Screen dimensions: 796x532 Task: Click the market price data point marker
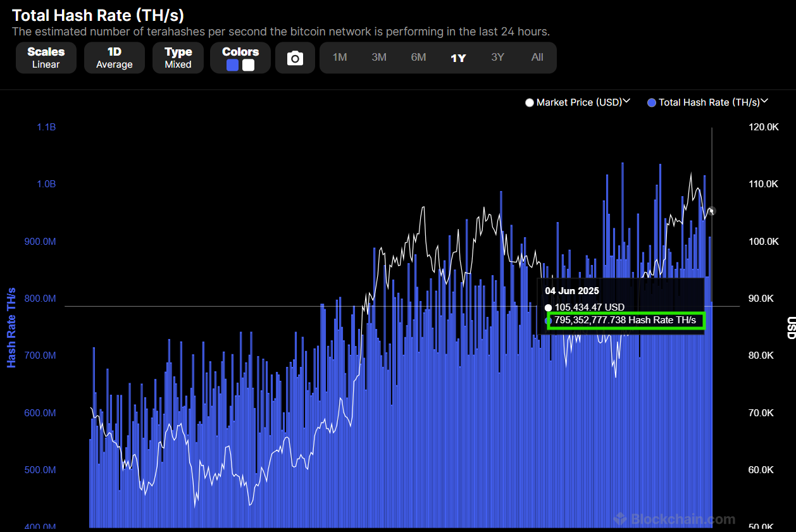tap(712, 211)
